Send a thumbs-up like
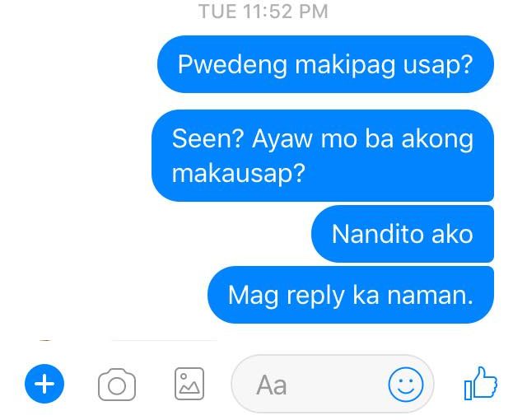This screenshot has width=527, height=420. click(481, 383)
